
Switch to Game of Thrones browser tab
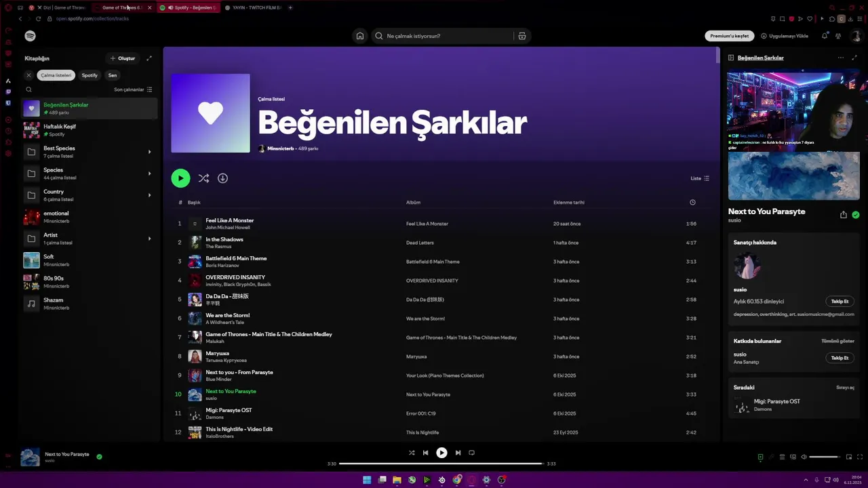(x=123, y=7)
